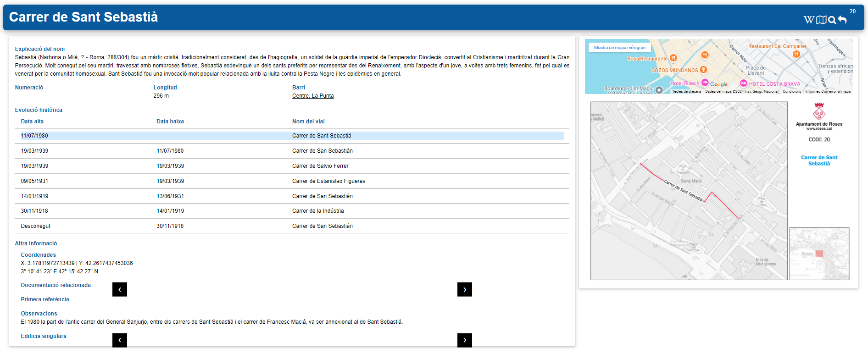Click the back arrow icon in header
Viewport: 868px width, 354px height.
coord(842,20)
